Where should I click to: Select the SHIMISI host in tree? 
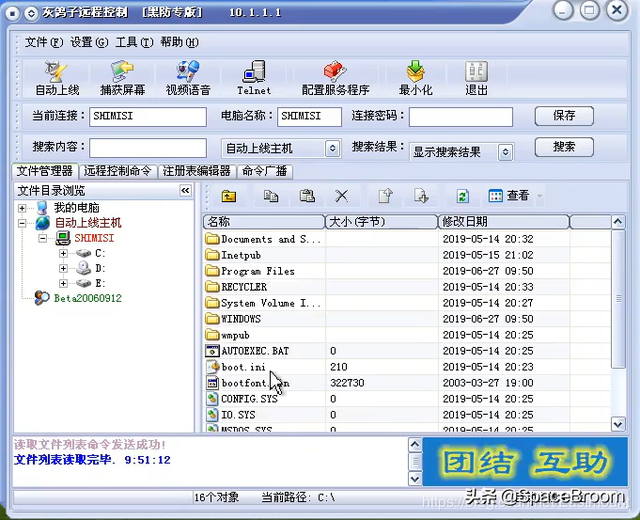(x=94, y=238)
